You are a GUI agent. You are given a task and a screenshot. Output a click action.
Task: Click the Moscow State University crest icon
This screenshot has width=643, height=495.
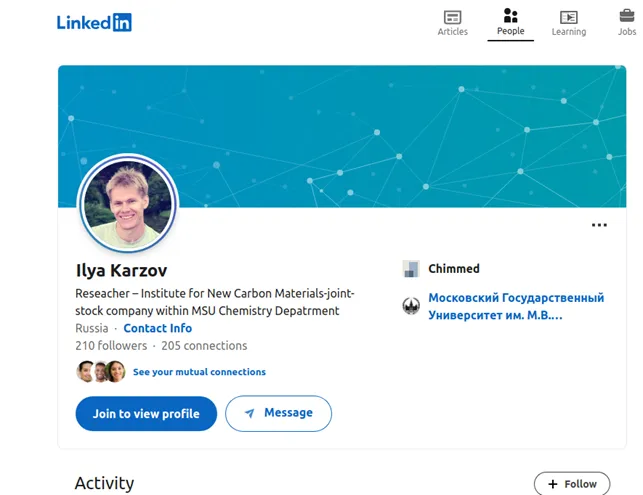click(411, 306)
